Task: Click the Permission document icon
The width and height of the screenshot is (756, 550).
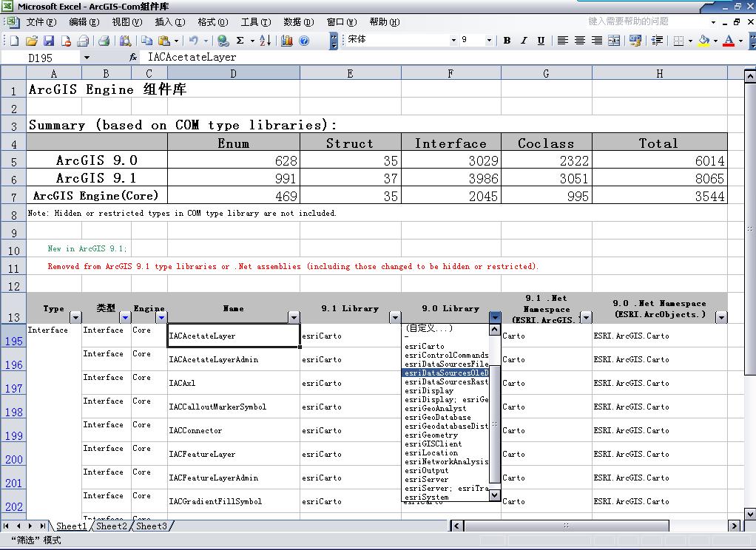Action: click(x=66, y=41)
